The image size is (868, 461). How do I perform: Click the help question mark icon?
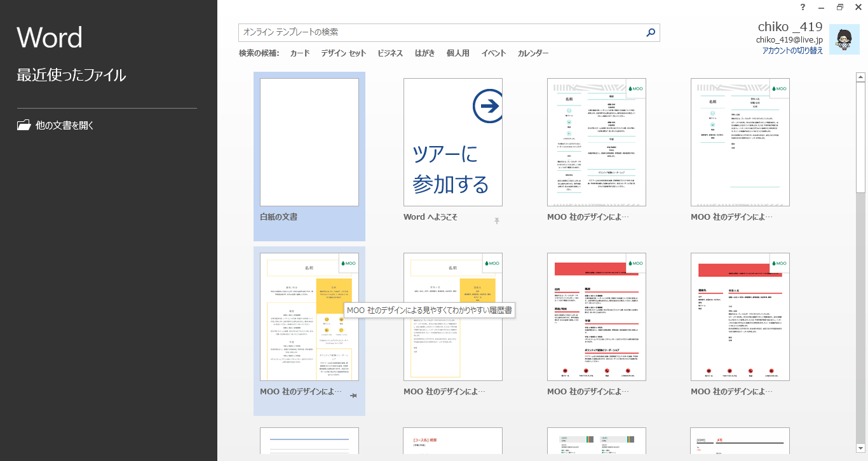[803, 7]
